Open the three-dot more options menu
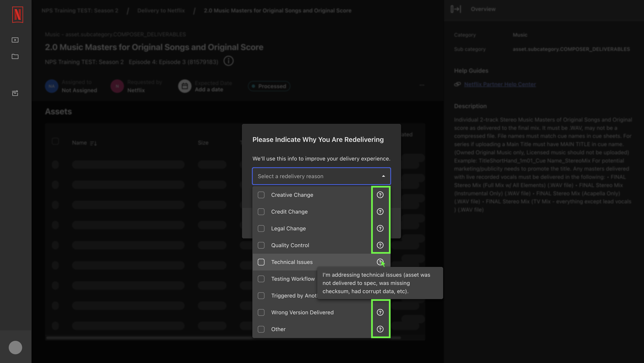This screenshot has width=644, height=363. point(422,85)
